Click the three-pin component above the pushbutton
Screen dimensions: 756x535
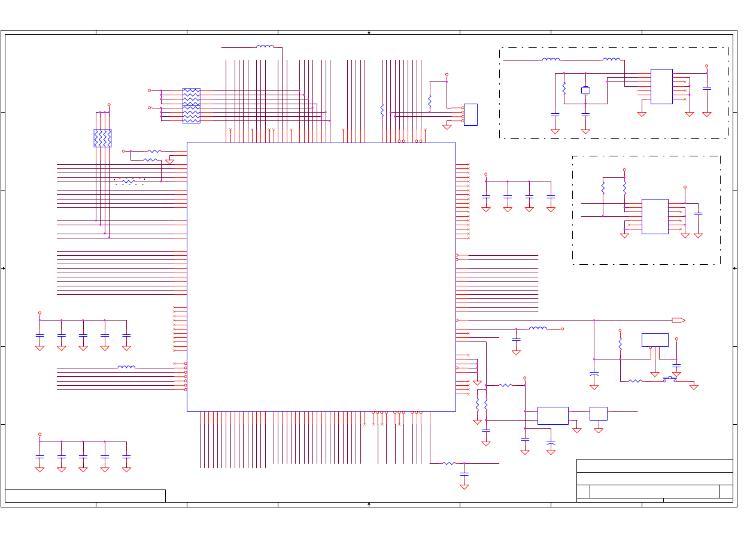pyautogui.click(x=654, y=340)
